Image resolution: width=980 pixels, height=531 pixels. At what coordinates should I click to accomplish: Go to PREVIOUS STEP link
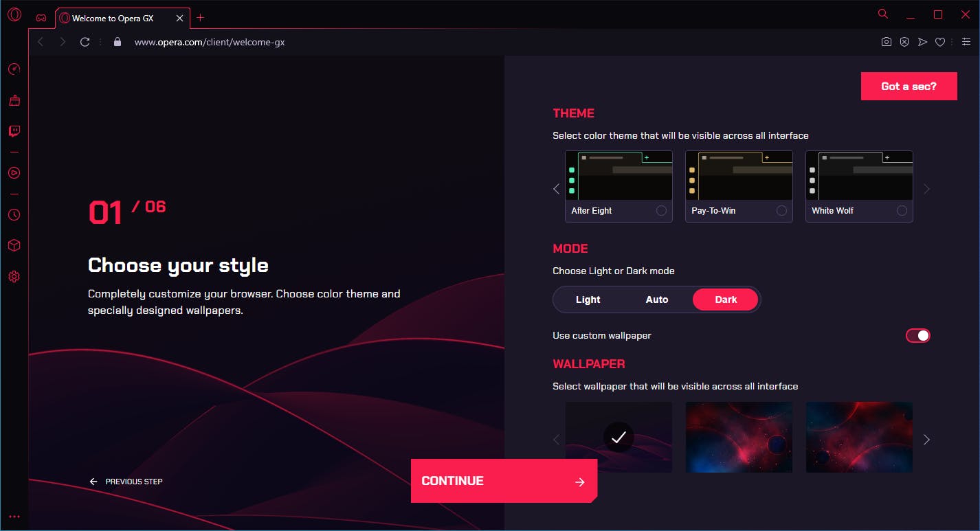click(x=126, y=482)
